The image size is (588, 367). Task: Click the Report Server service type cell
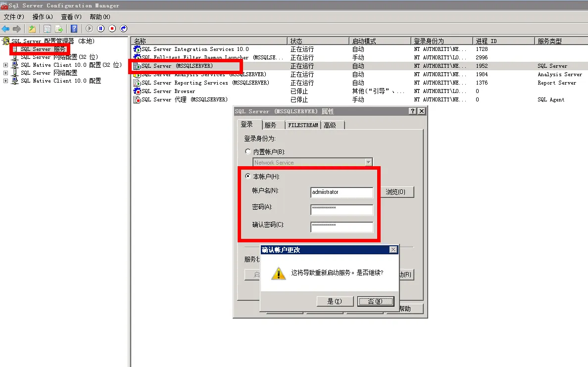pos(557,83)
